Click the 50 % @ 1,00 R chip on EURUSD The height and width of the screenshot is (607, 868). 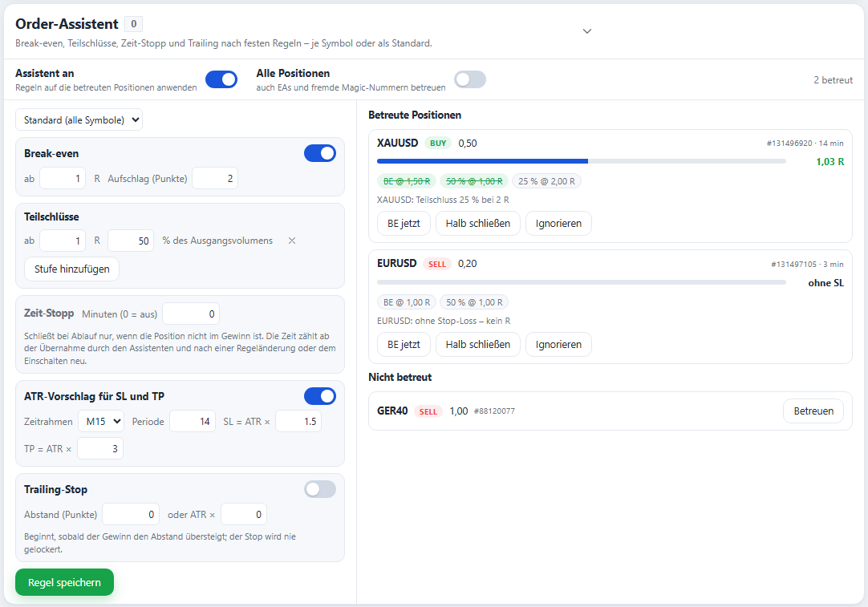click(474, 302)
